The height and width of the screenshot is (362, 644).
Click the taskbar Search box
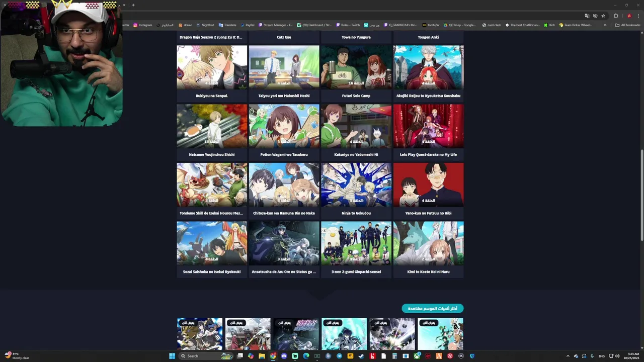pyautogui.click(x=206, y=356)
